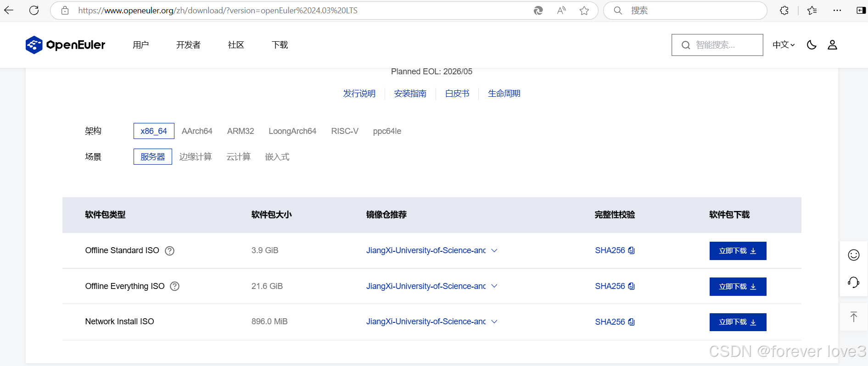Open the 生命周期 link
This screenshot has width=868, height=366.
(504, 94)
